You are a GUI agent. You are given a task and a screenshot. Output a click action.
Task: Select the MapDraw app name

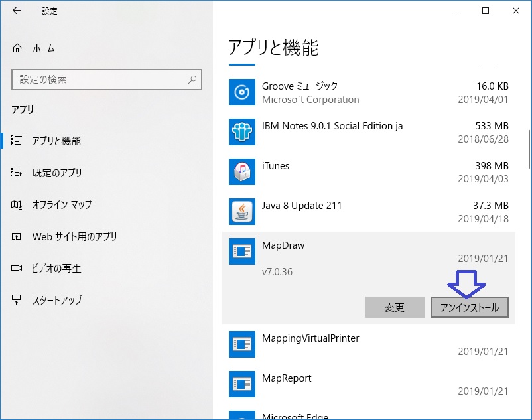point(283,245)
